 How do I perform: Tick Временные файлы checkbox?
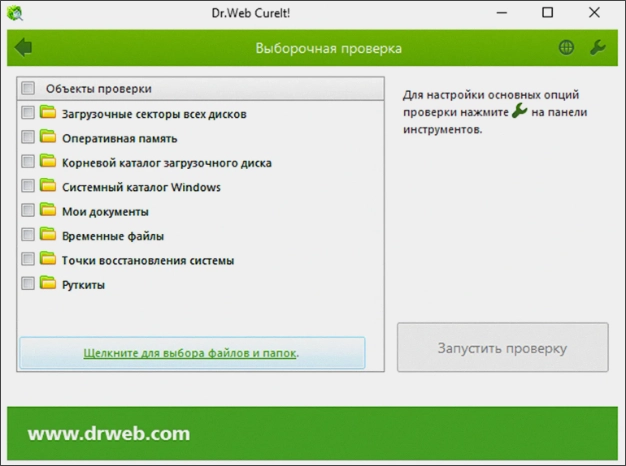28,234
